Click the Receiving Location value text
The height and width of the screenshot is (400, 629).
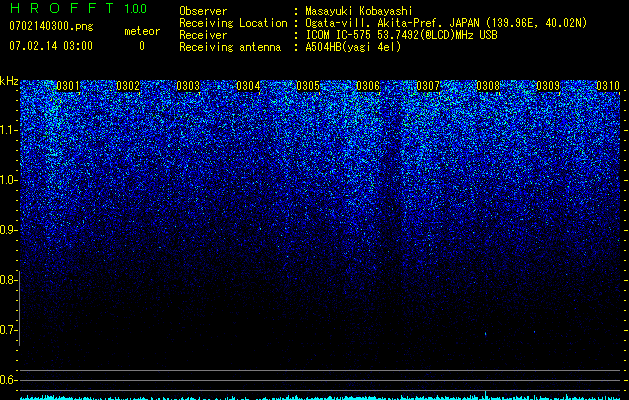(x=446, y=23)
